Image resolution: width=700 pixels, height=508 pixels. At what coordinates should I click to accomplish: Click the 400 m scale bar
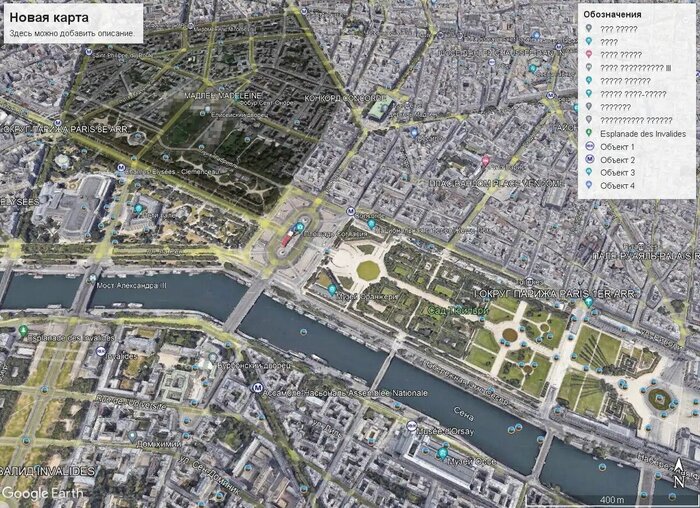point(612,498)
